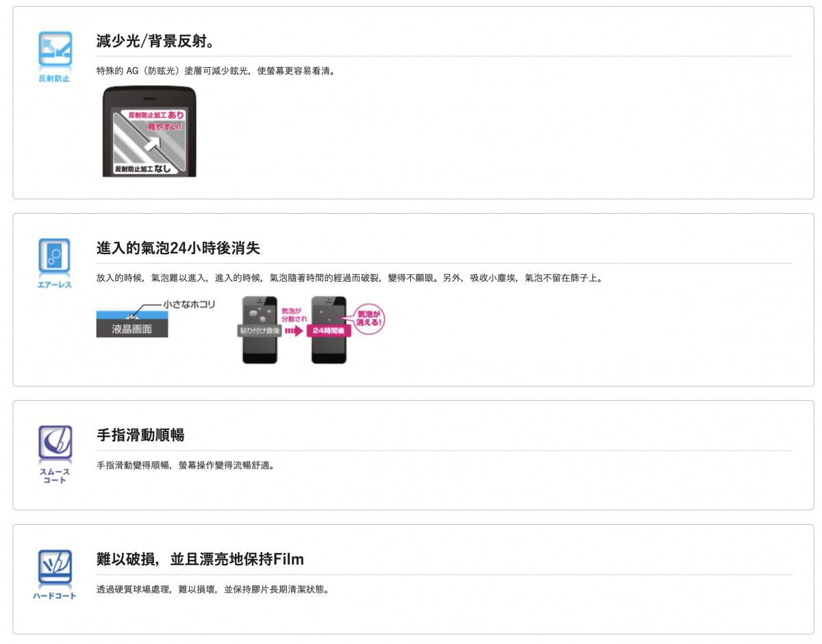Click the ハードコート hard coat icon

point(54,574)
